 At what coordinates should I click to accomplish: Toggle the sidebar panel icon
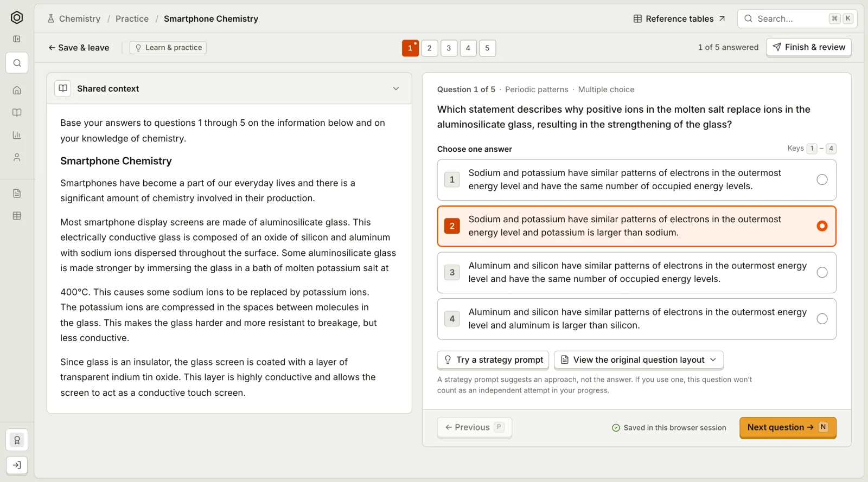(17, 39)
